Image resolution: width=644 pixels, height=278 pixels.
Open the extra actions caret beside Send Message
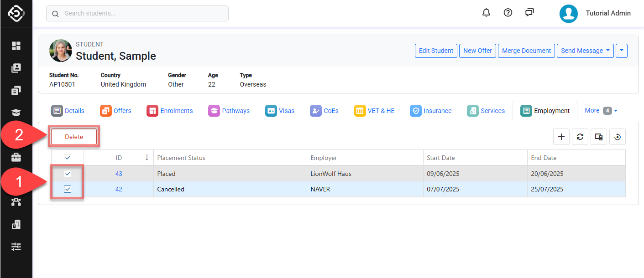pyautogui.click(x=622, y=51)
